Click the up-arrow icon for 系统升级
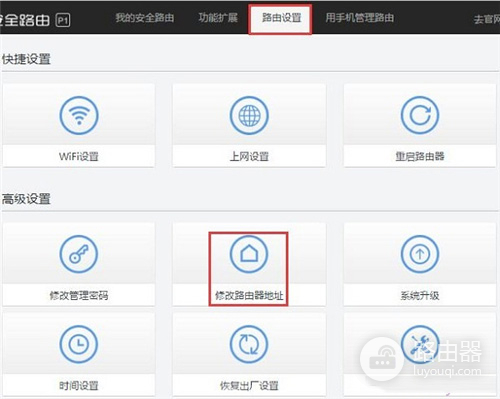 click(x=420, y=254)
